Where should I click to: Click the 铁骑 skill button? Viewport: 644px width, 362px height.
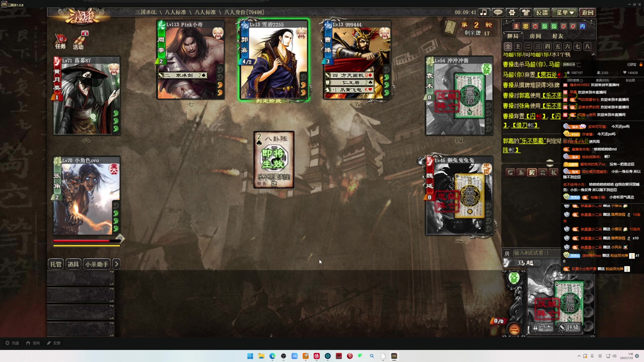click(x=569, y=327)
